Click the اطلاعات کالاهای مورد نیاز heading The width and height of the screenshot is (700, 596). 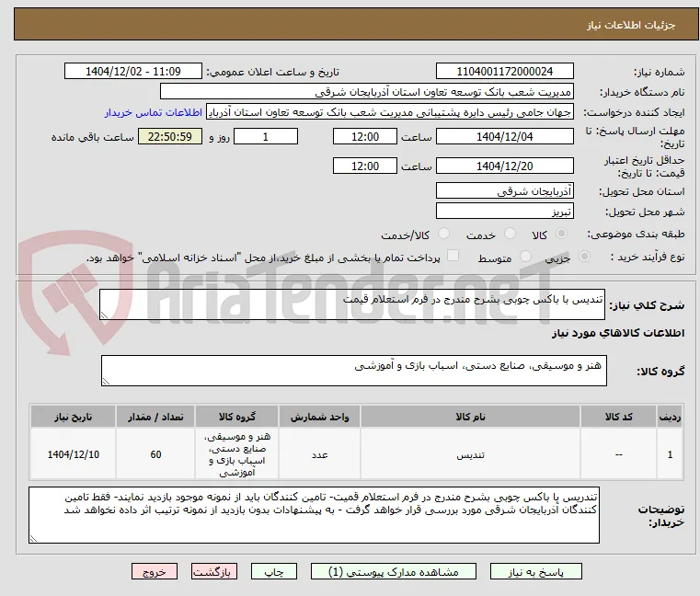(618, 333)
